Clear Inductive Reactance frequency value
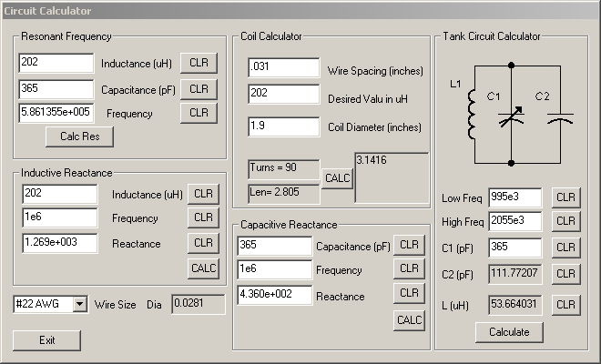601x364 pixels. click(x=203, y=217)
